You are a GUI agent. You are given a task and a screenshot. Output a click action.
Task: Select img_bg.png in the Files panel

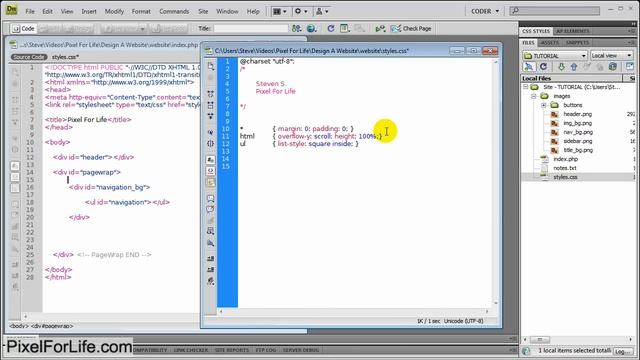(577, 123)
